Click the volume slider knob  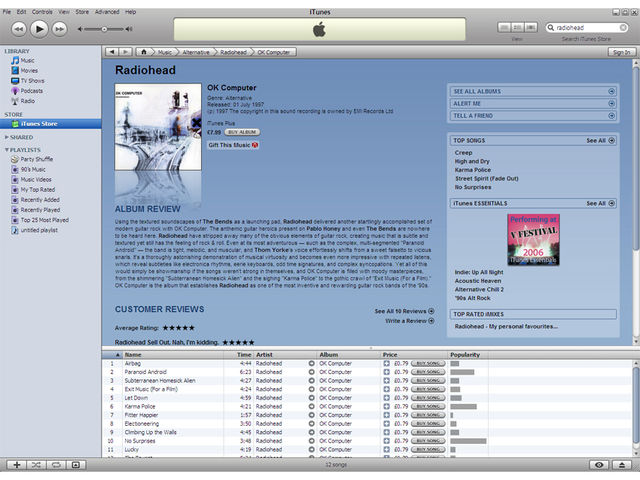pyautogui.click(x=104, y=29)
